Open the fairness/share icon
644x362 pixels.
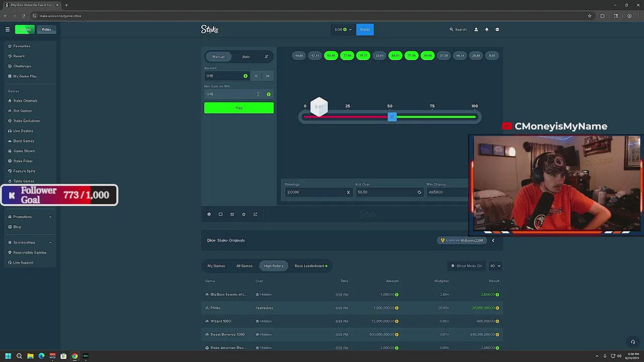coord(255,214)
